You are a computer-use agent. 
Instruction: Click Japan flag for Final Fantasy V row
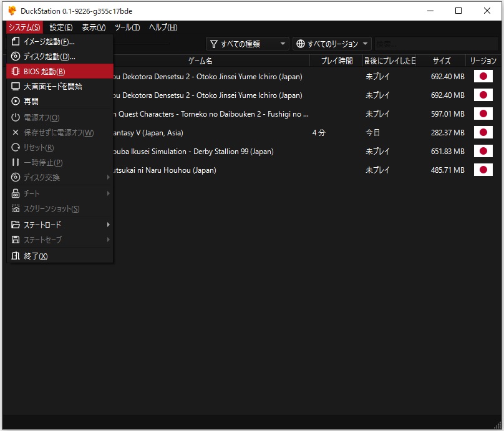[483, 132]
